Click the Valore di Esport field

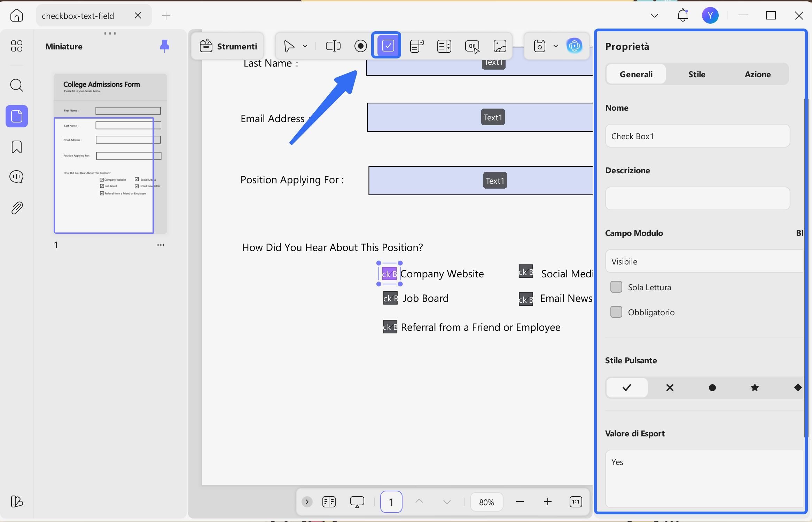click(704, 478)
